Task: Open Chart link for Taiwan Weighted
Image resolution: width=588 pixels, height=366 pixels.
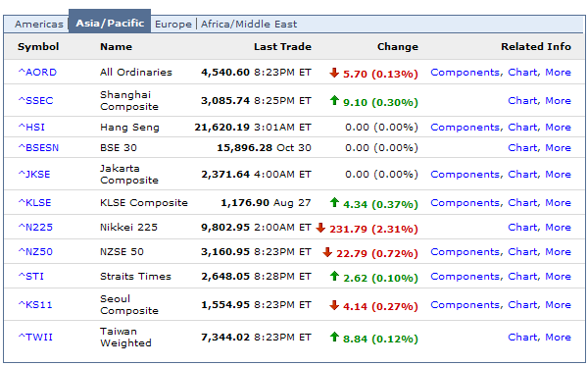Action: point(522,338)
